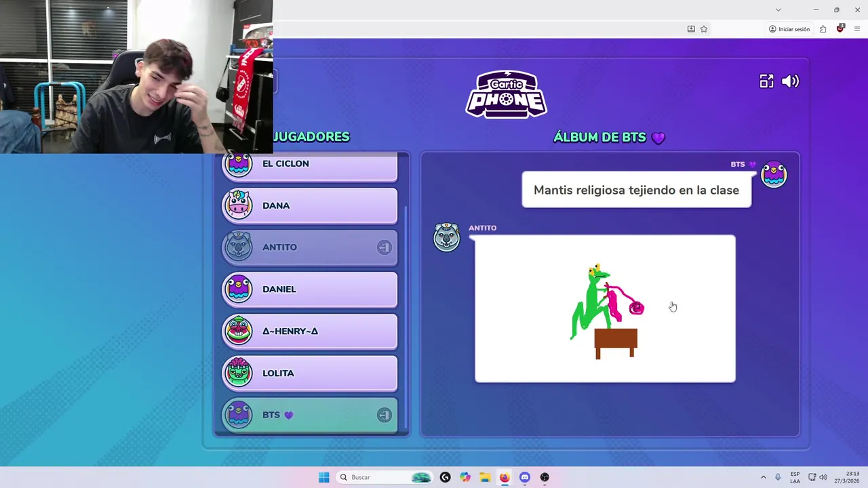Open Discord from the taskbar
The width and height of the screenshot is (868, 488).
click(x=524, y=477)
